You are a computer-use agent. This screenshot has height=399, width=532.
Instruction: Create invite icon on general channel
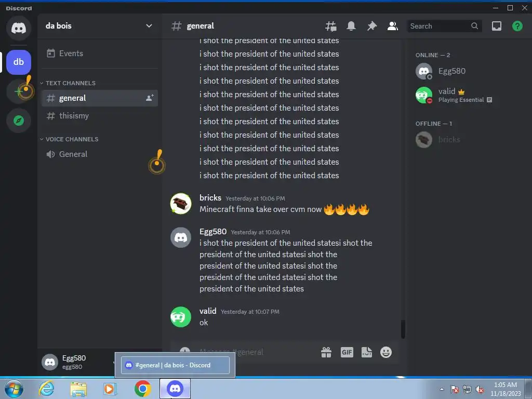click(x=150, y=98)
